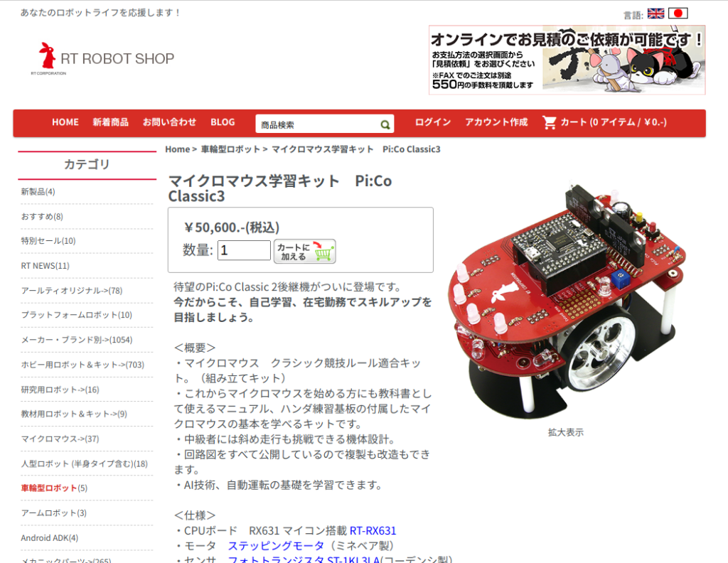Expand category ホビー用ロボット＆キット->(703)
728x563 pixels.
82,365
